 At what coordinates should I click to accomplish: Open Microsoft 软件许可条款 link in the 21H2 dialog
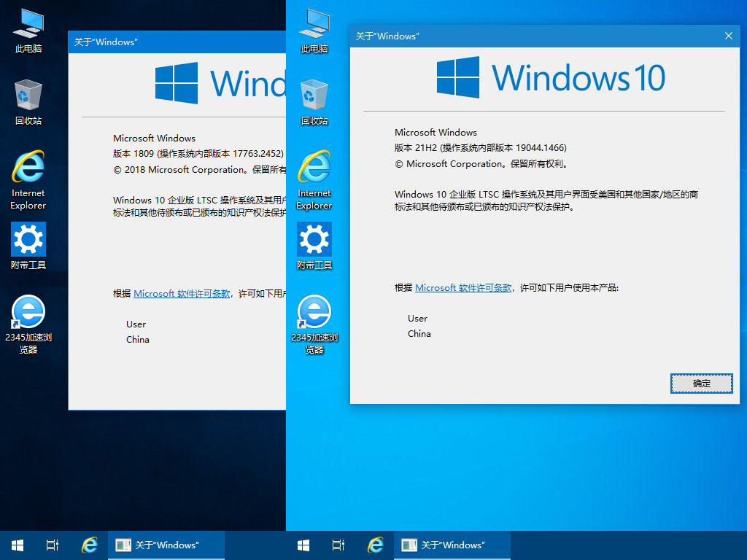[463, 288]
